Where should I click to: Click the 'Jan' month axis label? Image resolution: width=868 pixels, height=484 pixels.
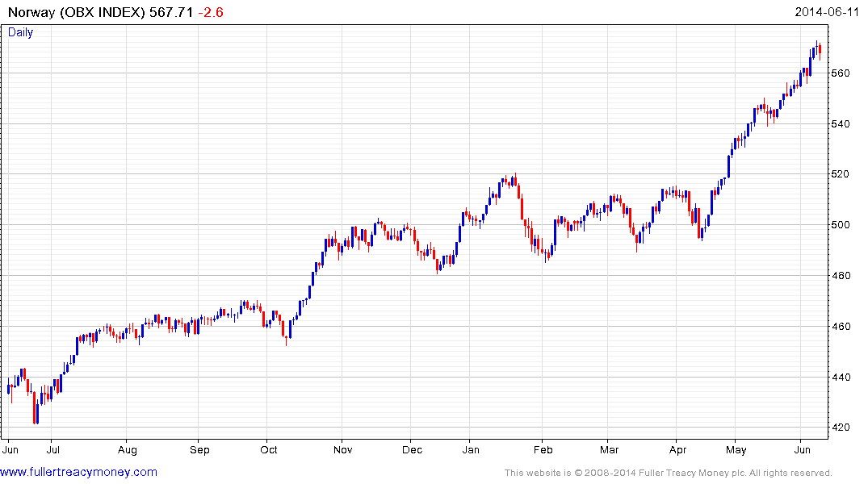pyautogui.click(x=471, y=449)
